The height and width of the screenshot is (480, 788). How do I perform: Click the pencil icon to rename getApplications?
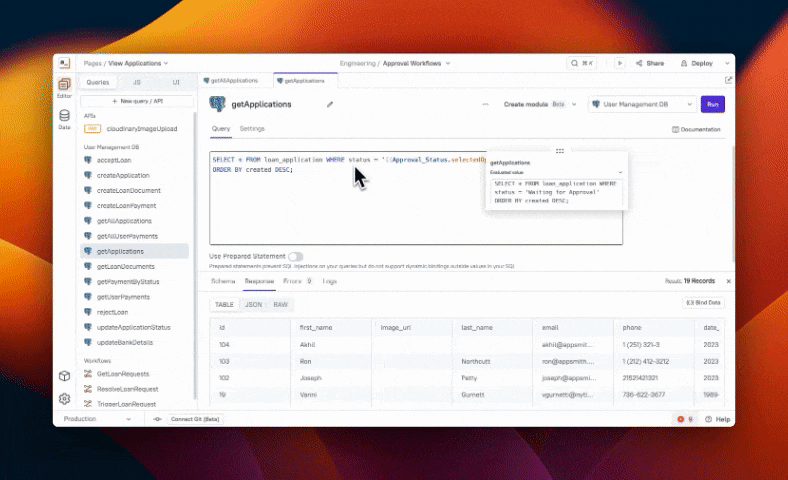(x=330, y=104)
